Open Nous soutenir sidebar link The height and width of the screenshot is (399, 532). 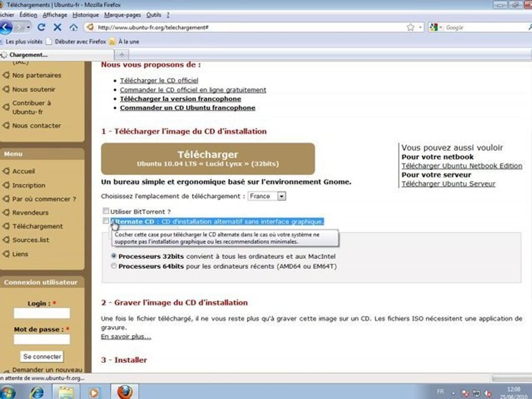pyautogui.click(x=34, y=90)
